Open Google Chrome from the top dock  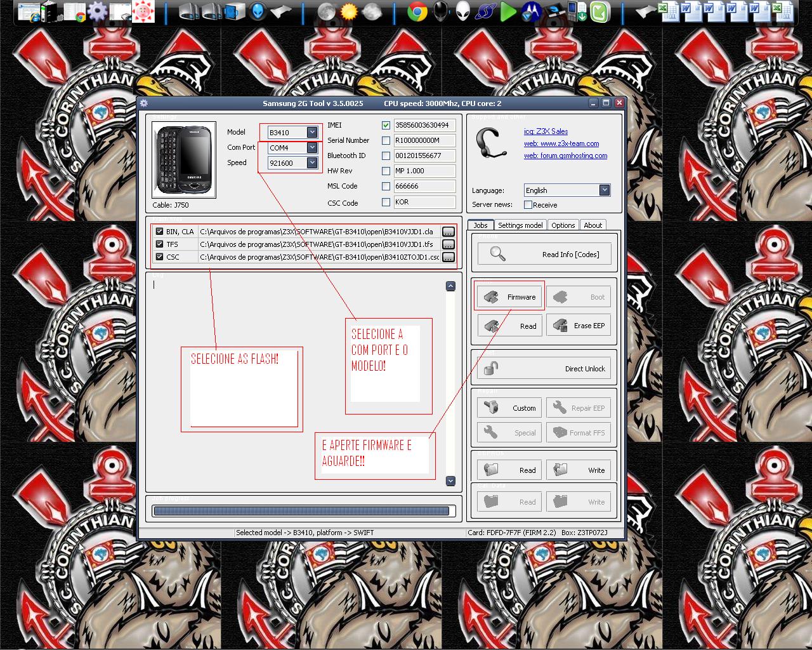[x=417, y=11]
